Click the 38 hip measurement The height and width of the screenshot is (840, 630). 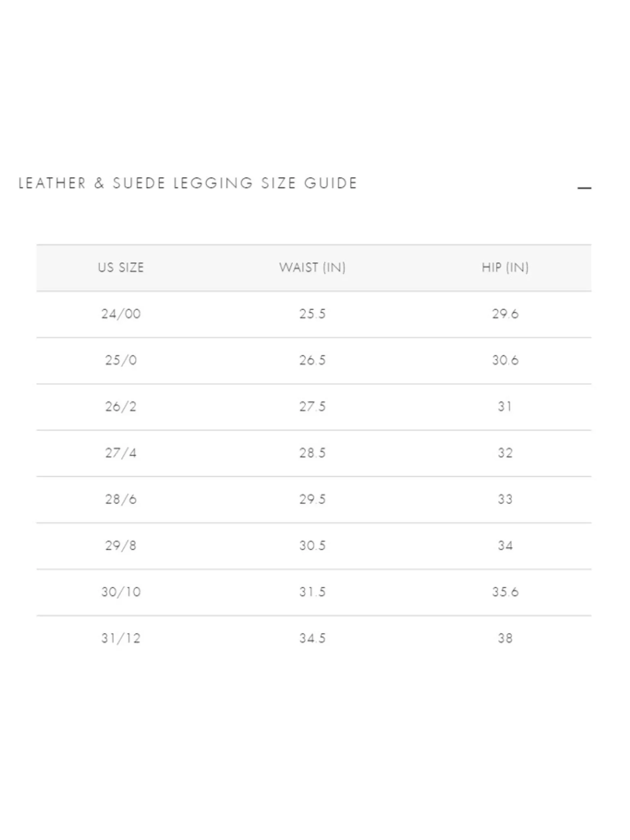(505, 638)
